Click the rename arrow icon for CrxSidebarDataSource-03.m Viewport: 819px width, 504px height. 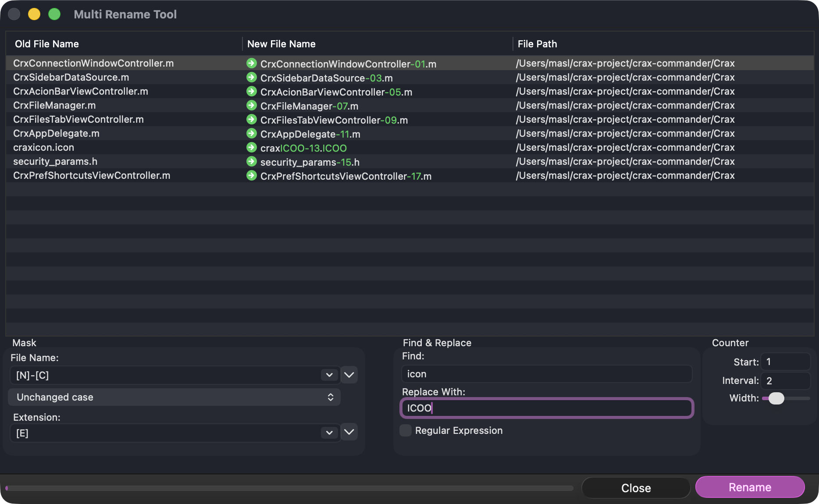point(251,77)
